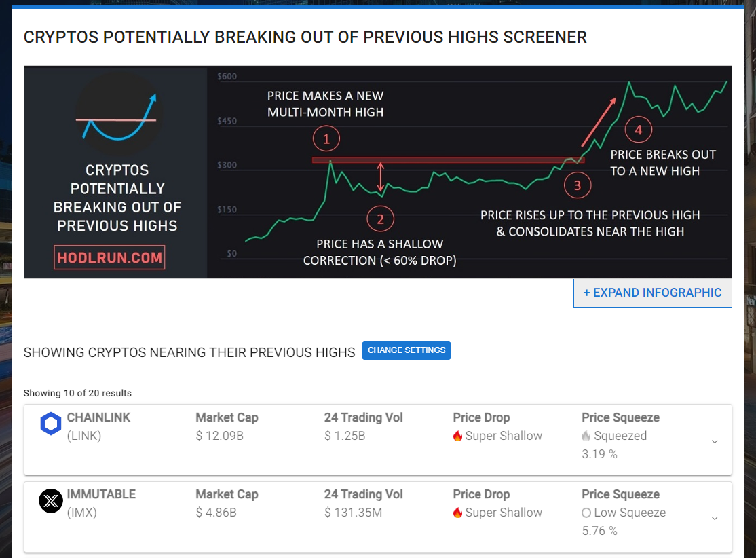Click the fire icon beside Chainlink Super Shallow
The image size is (756, 558).
pyautogui.click(x=457, y=436)
